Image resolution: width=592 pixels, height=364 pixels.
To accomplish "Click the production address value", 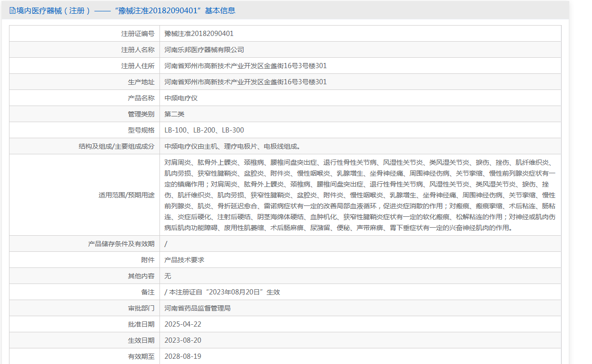I will [246, 82].
